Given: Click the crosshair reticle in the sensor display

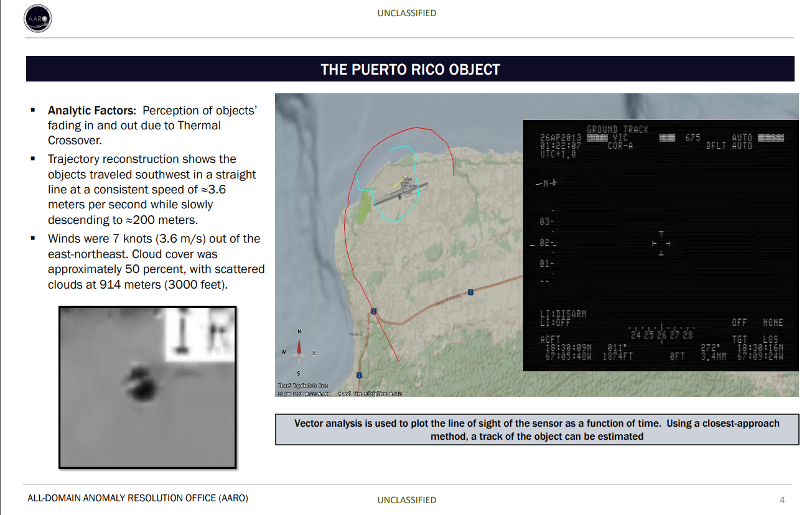Looking at the screenshot, I should tap(661, 243).
